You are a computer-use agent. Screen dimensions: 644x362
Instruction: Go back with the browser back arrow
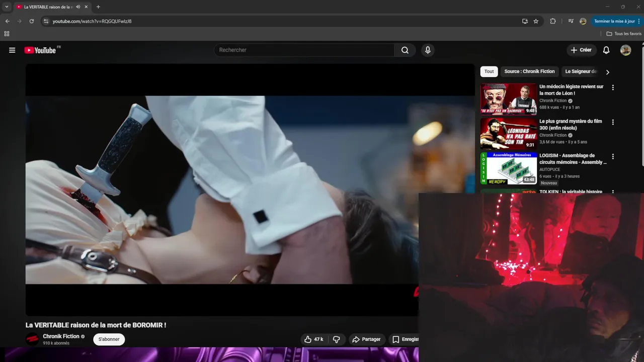coord(7,21)
